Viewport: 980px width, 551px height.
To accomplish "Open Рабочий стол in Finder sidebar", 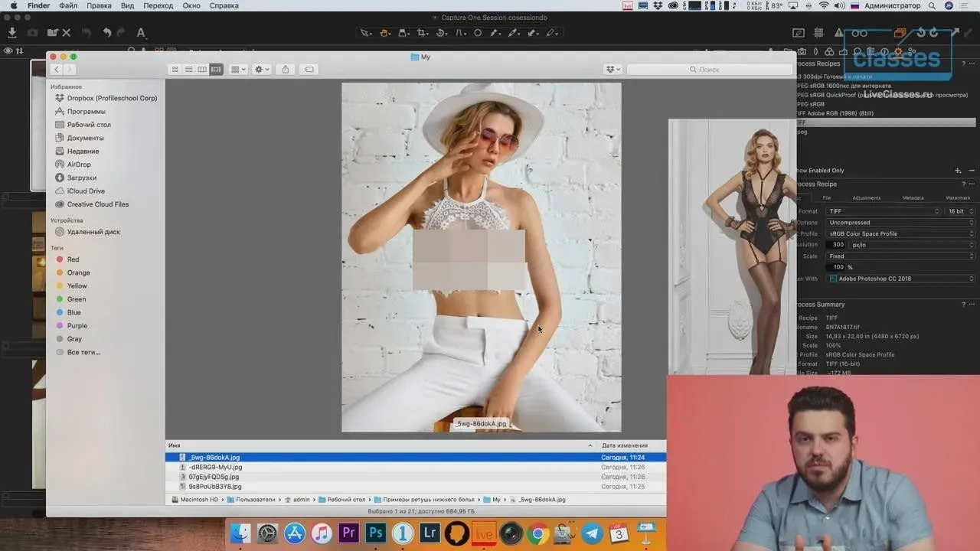I will tap(89, 125).
